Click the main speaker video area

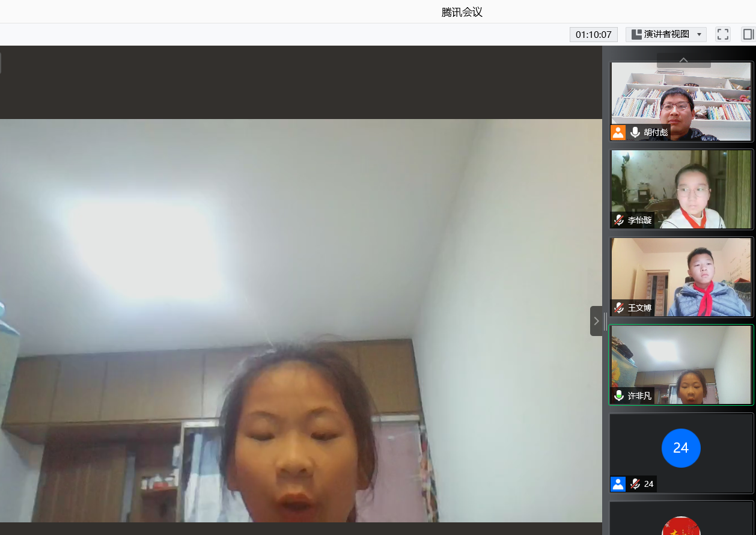(x=300, y=320)
